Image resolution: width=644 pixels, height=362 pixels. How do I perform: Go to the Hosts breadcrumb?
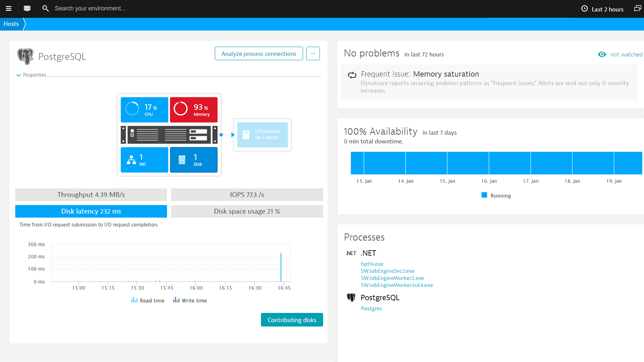pyautogui.click(x=11, y=24)
